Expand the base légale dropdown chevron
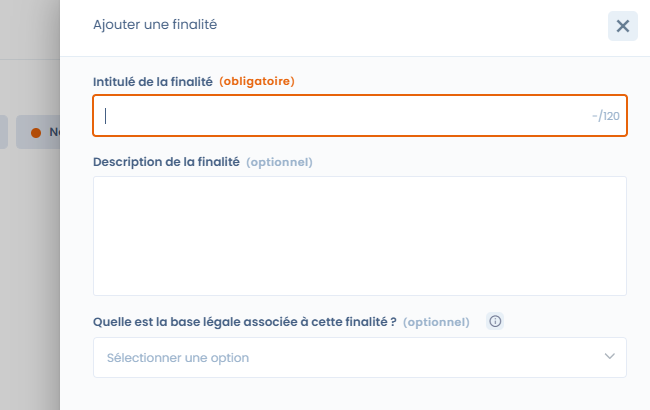Screen dimensions: 650x410 tap(610, 357)
